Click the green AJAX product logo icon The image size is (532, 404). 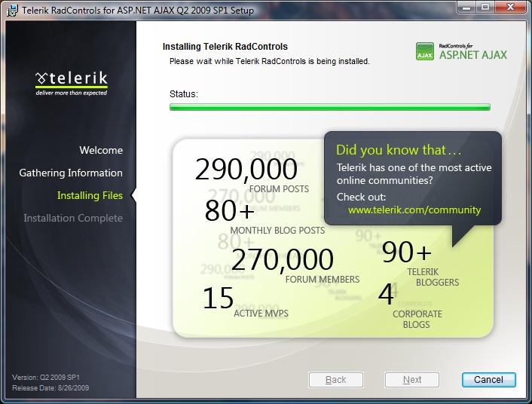(x=425, y=51)
